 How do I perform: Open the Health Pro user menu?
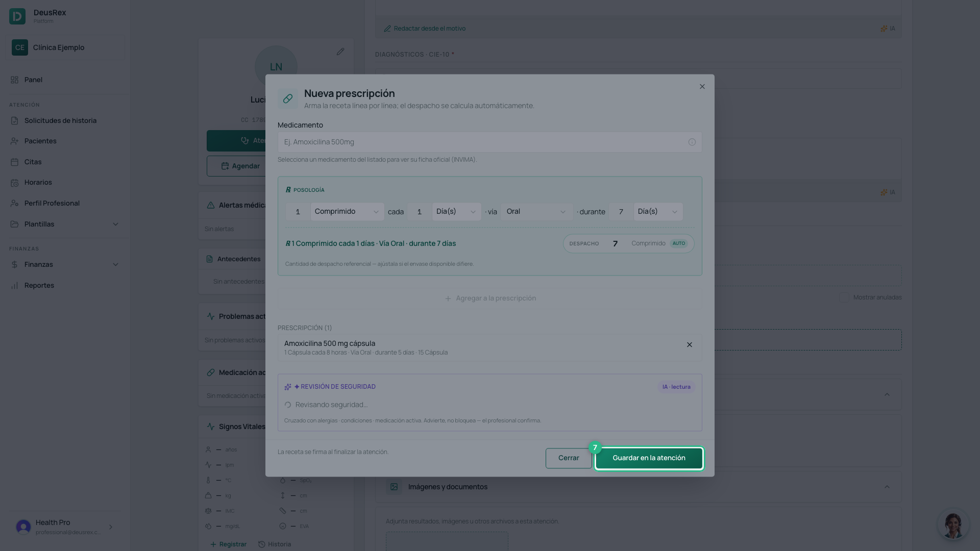(x=65, y=527)
